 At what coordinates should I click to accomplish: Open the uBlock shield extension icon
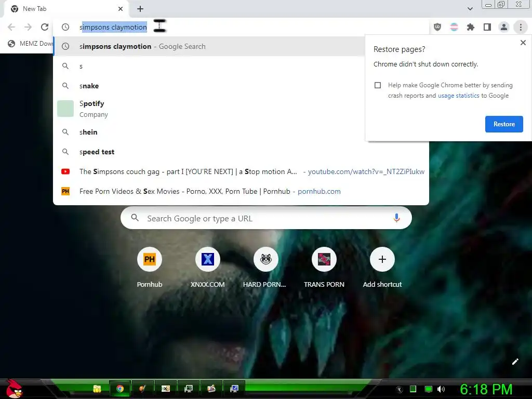click(437, 27)
